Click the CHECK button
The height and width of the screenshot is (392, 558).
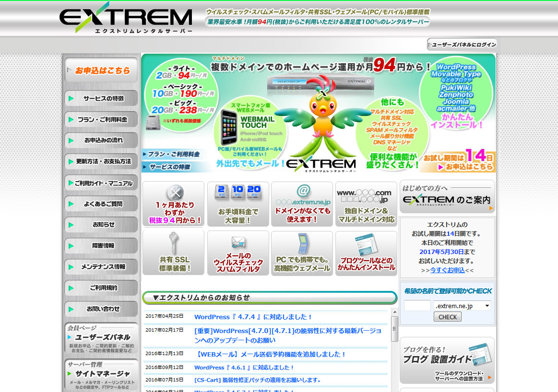[447, 317]
